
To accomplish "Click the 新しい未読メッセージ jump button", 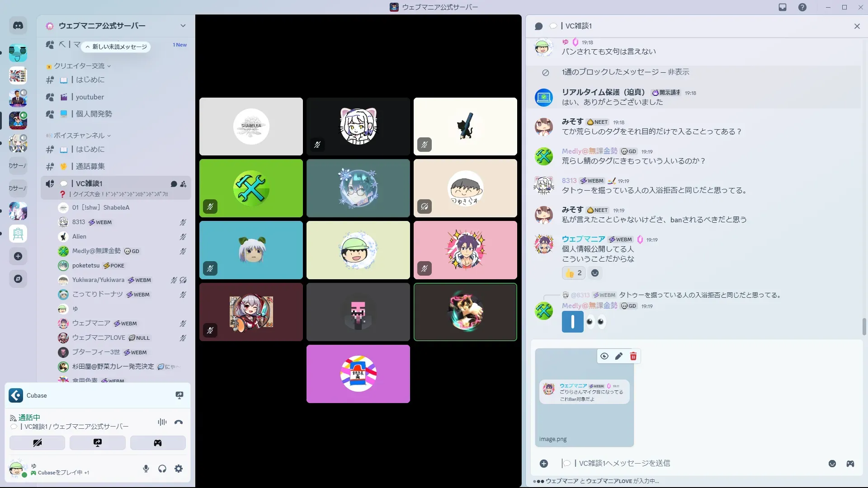I will [116, 47].
